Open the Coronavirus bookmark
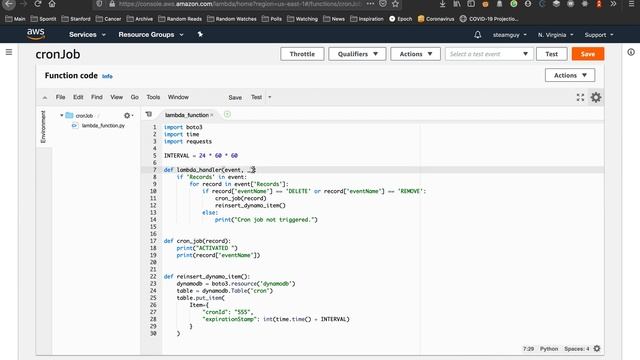 coord(436,19)
